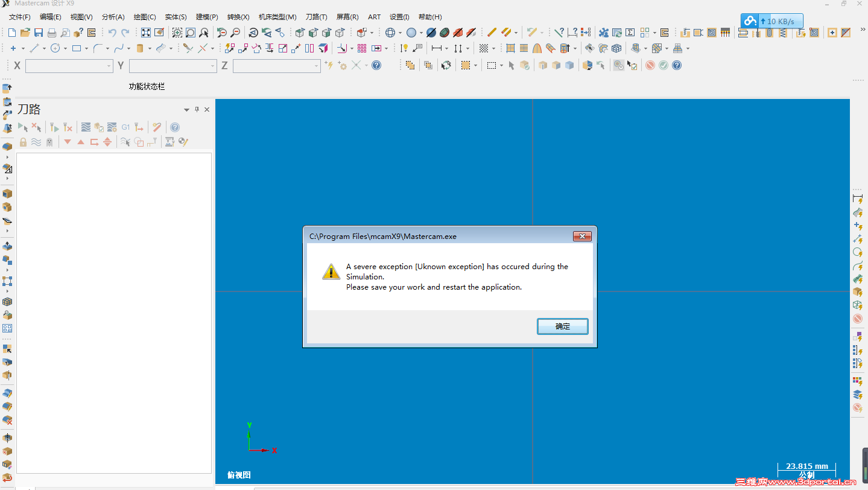Click the Zoom window icon

(177, 33)
